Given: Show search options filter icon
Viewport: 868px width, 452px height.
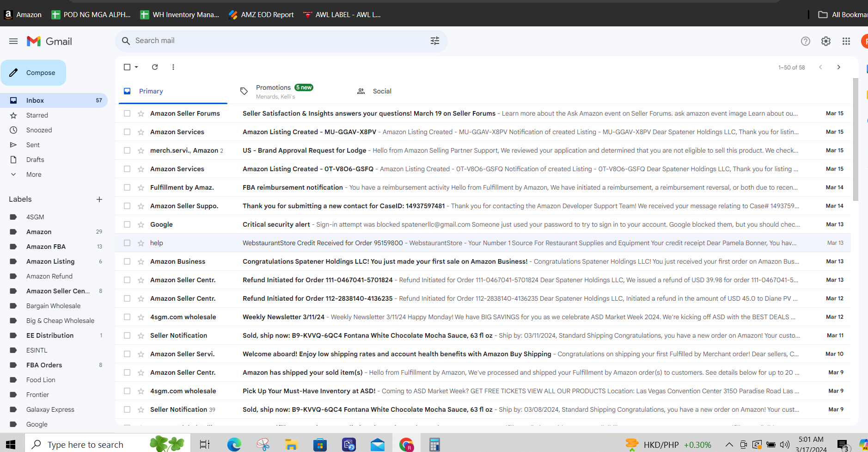Looking at the screenshot, I should (435, 41).
